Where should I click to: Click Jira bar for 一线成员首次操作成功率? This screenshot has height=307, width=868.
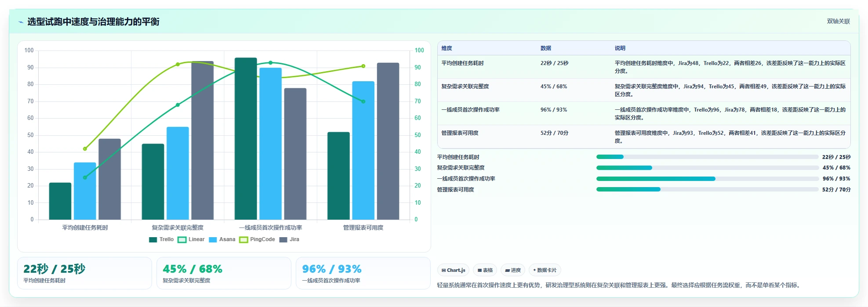295,154
